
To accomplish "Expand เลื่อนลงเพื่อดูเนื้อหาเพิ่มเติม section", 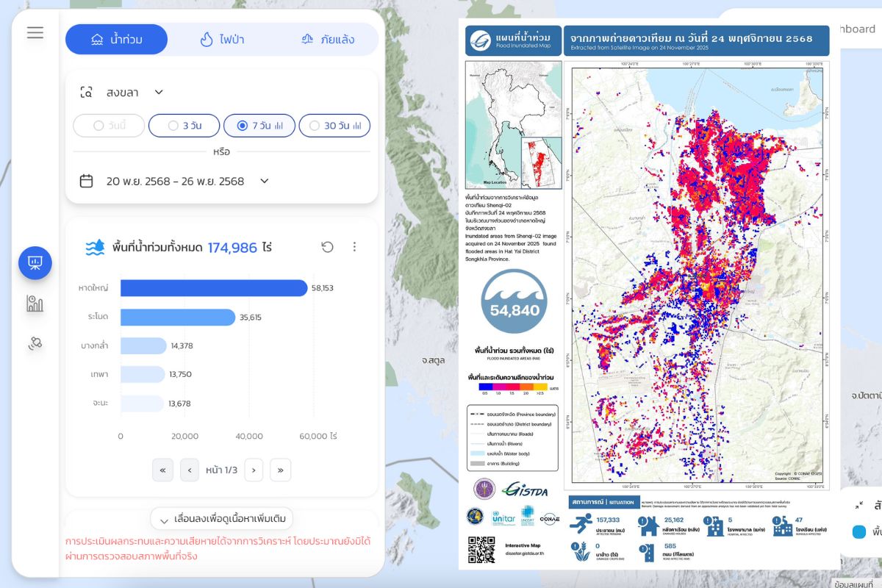I will [222, 519].
